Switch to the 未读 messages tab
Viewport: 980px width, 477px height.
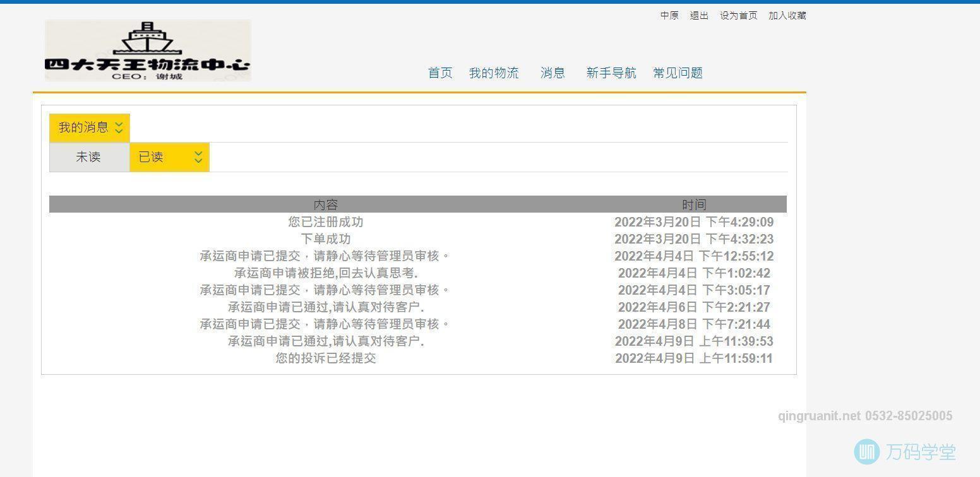click(88, 157)
